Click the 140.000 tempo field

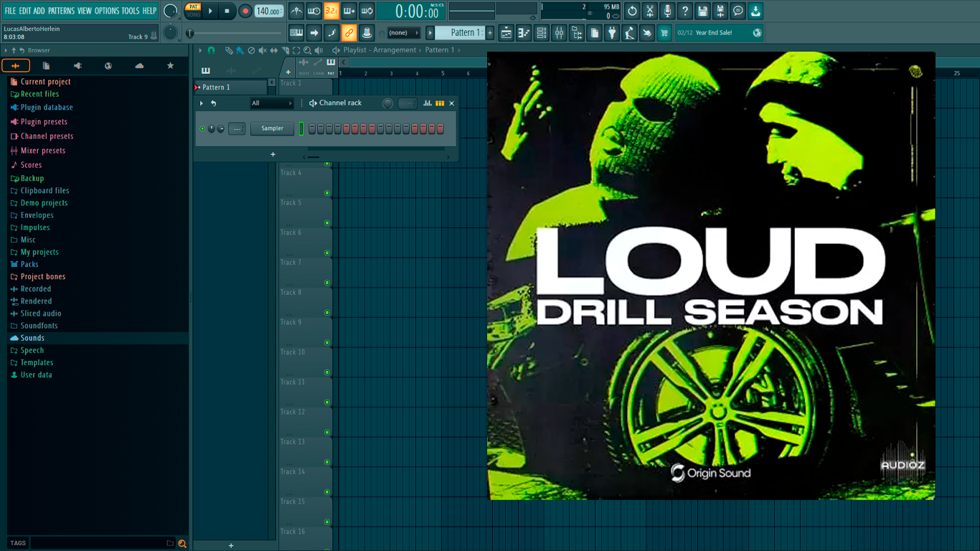pos(268,11)
